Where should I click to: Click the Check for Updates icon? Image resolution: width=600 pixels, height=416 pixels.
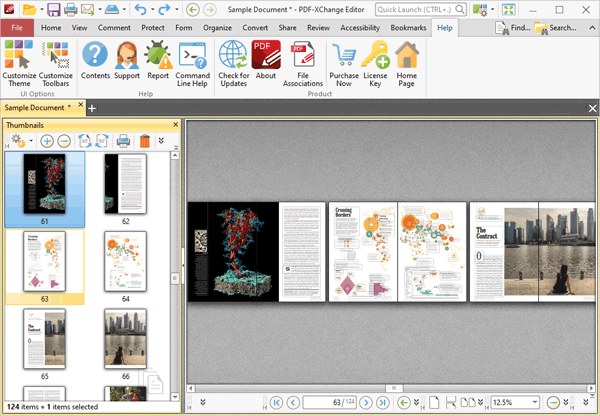coord(233,64)
